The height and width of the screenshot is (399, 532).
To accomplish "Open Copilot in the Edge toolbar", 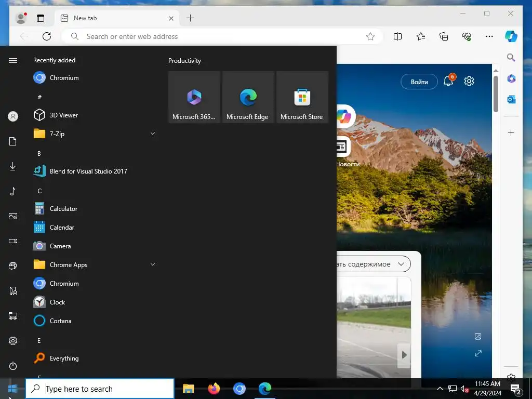I will tap(511, 36).
